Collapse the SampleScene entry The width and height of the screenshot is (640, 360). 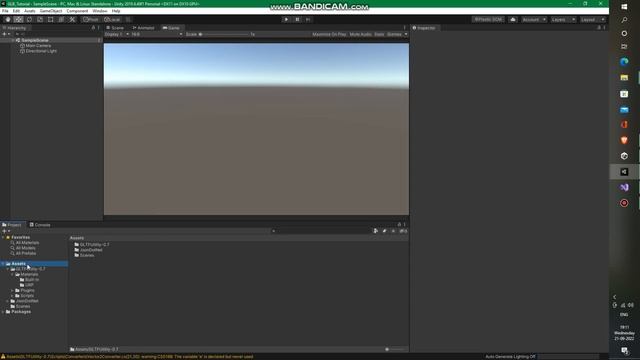tap(13, 40)
